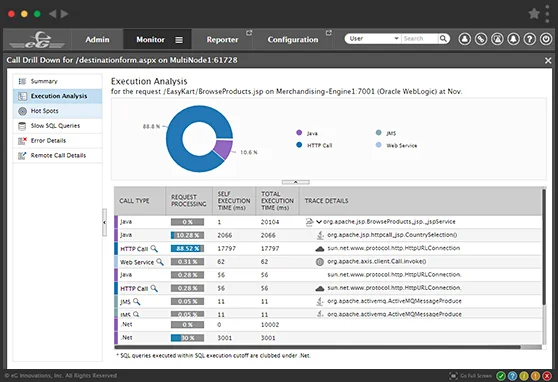Open the help question mark icon
The width and height of the screenshot is (558, 382).
(x=530, y=39)
